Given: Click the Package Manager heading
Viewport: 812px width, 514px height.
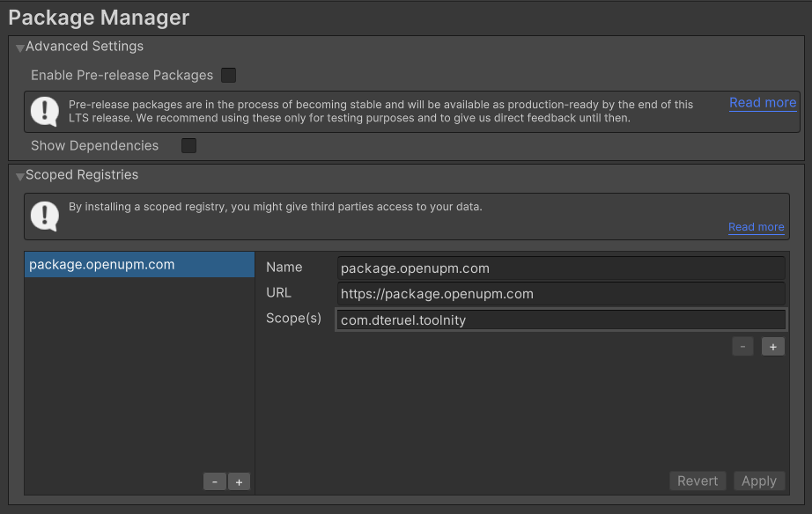Looking at the screenshot, I should [99, 18].
